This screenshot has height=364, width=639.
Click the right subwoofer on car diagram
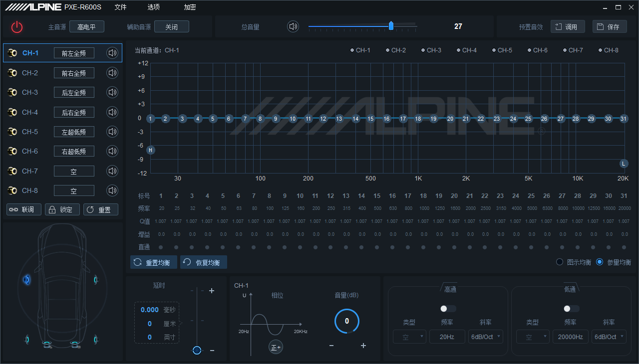pos(75,345)
